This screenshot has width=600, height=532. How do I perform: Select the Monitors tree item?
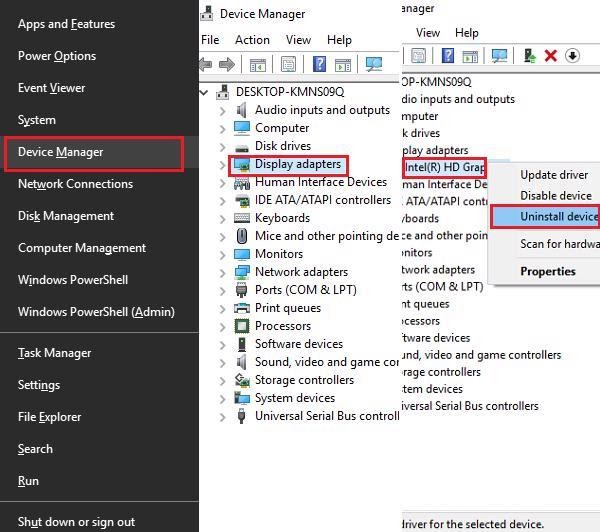tap(279, 254)
